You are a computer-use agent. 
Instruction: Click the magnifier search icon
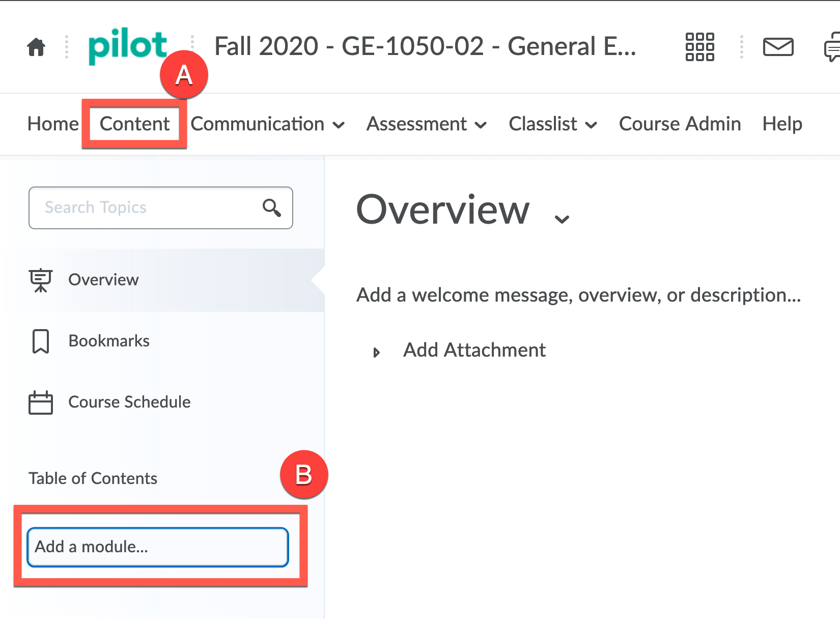[271, 207]
